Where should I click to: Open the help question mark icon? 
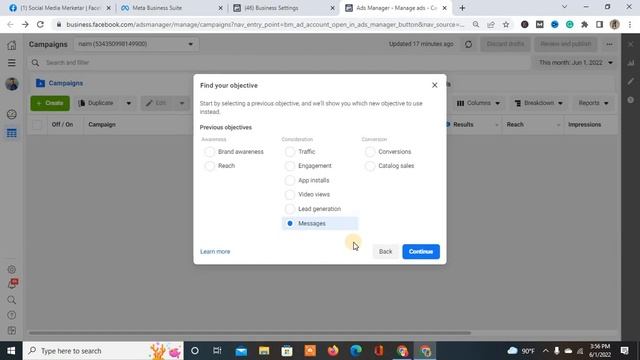(x=12, y=315)
